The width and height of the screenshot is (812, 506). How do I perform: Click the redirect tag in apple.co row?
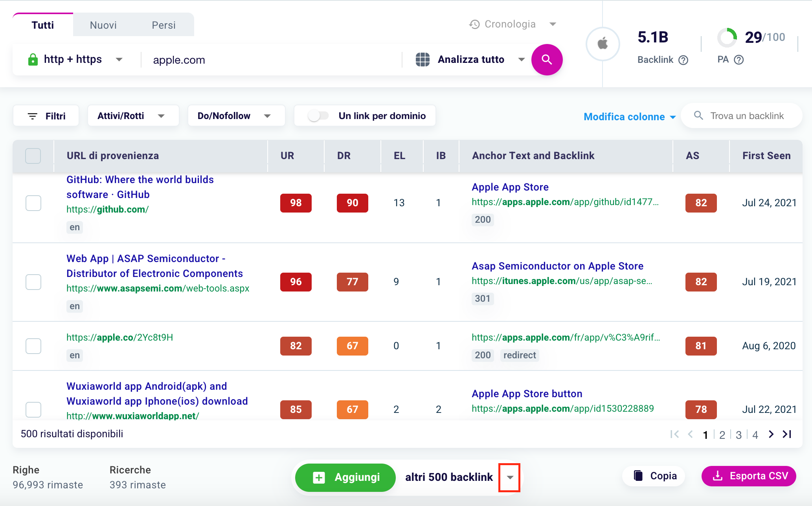coord(520,355)
